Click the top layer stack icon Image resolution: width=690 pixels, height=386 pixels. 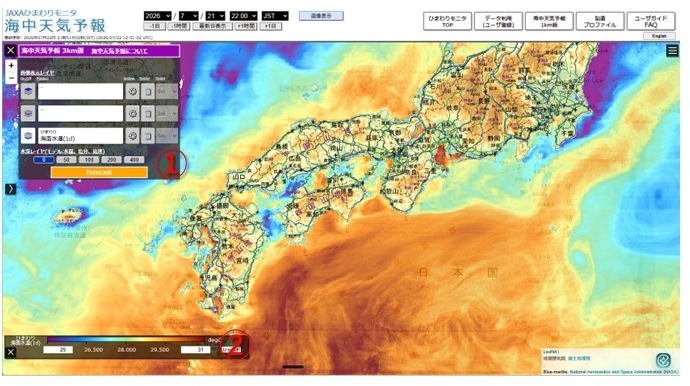click(x=28, y=92)
